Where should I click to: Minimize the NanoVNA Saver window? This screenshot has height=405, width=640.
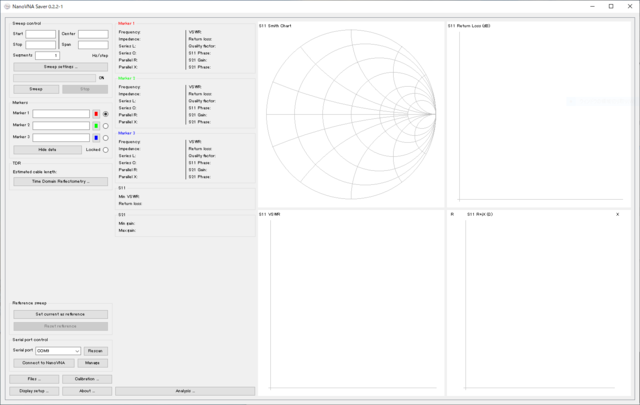pyautogui.click(x=592, y=7)
